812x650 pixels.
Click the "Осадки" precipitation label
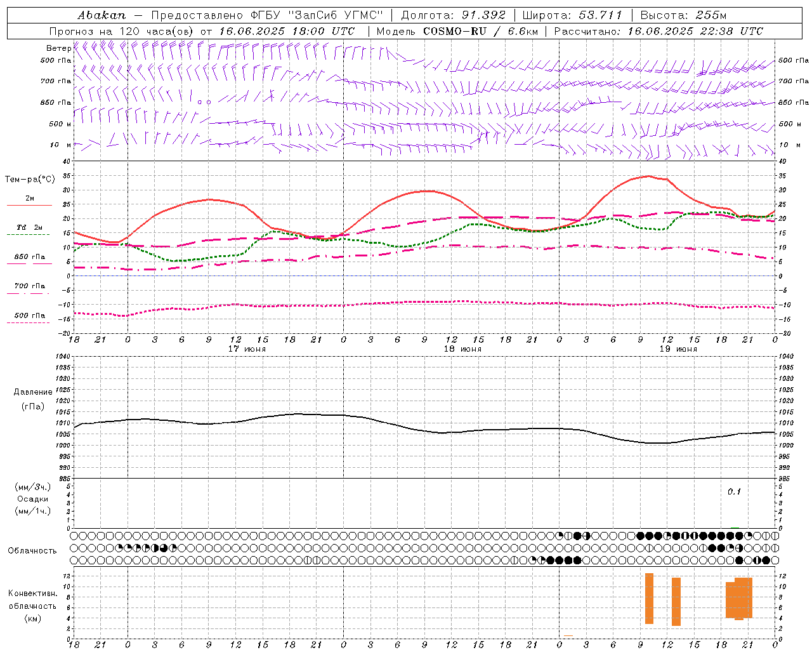[x=33, y=499]
